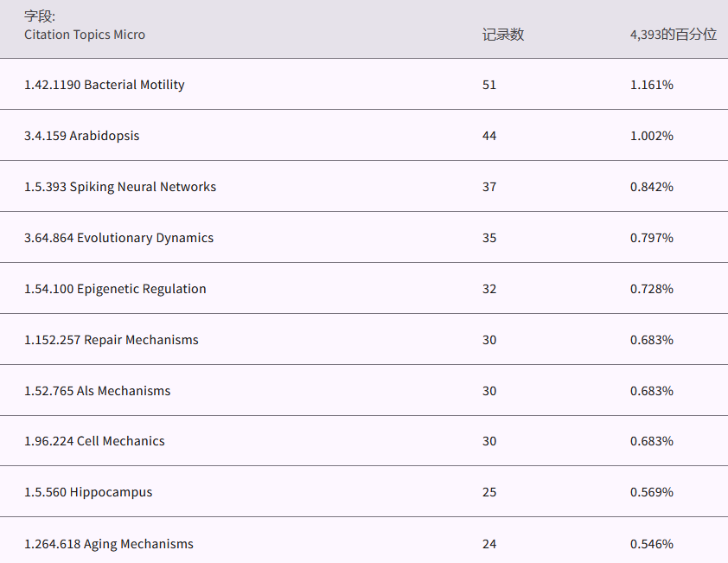
Task: Click the Citation Topics Micro column header
Action: click(85, 35)
